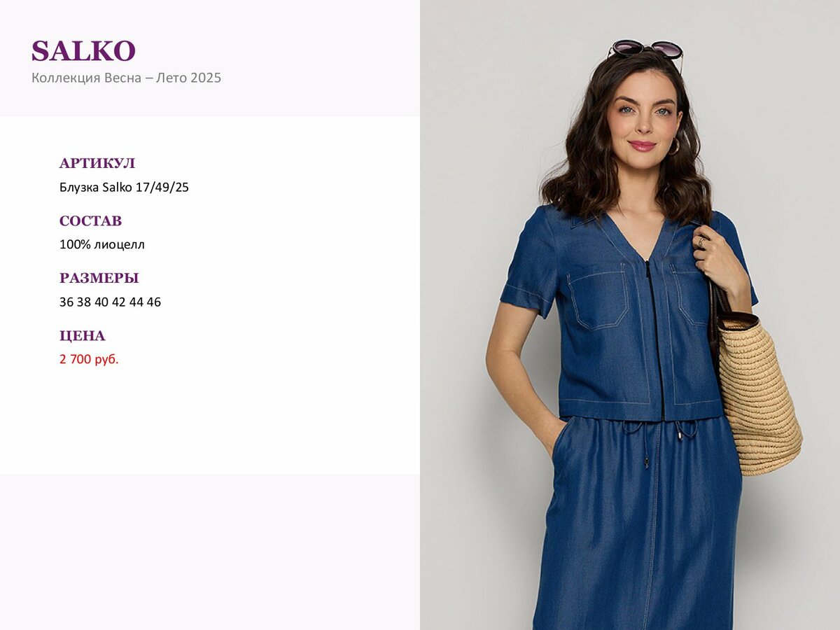
Task: Click the straw tote bag
Action: (x=758, y=392)
